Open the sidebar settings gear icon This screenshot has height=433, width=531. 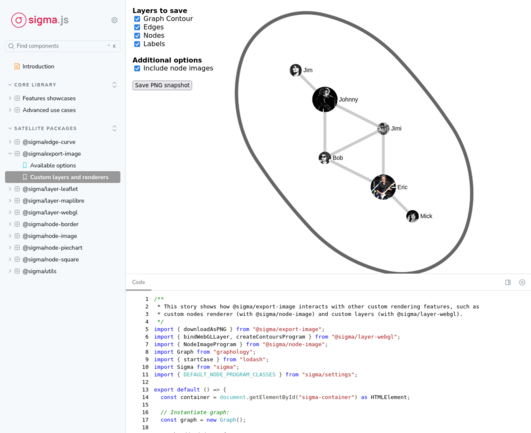click(114, 20)
